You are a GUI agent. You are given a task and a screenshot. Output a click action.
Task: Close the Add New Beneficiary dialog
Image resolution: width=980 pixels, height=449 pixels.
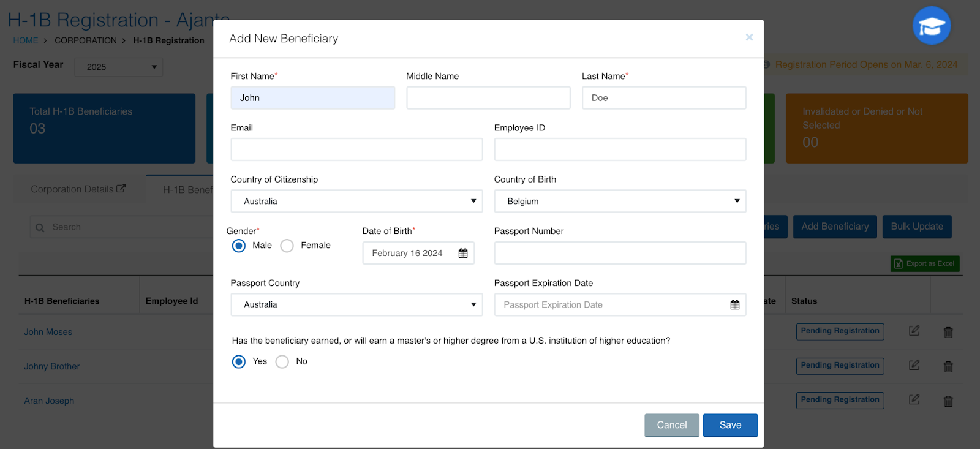(x=749, y=37)
